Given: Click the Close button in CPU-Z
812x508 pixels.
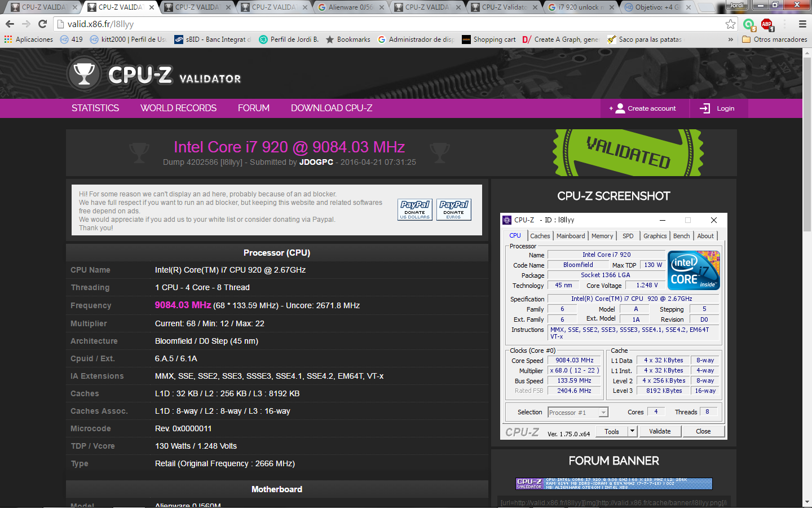Looking at the screenshot, I should pyautogui.click(x=703, y=431).
